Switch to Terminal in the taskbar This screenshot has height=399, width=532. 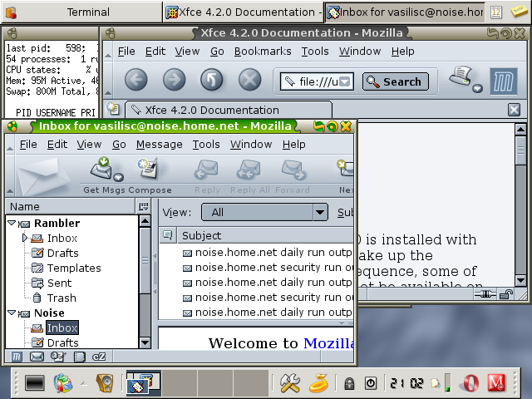click(x=81, y=12)
